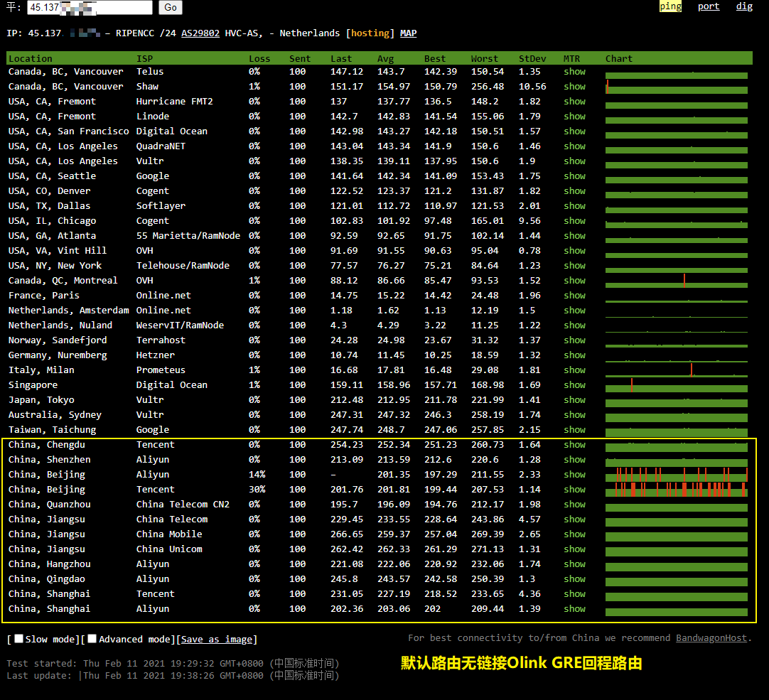Viewport: 769px width, 700px height.
Task: Click the Location column header
Action: coord(31,58)
